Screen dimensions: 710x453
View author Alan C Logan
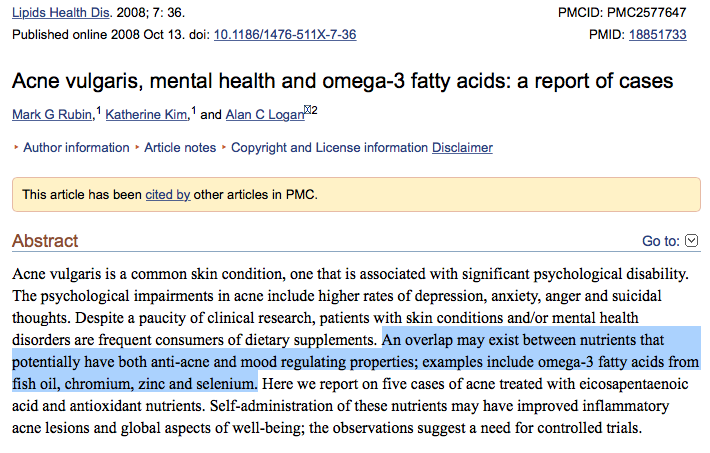264,115
